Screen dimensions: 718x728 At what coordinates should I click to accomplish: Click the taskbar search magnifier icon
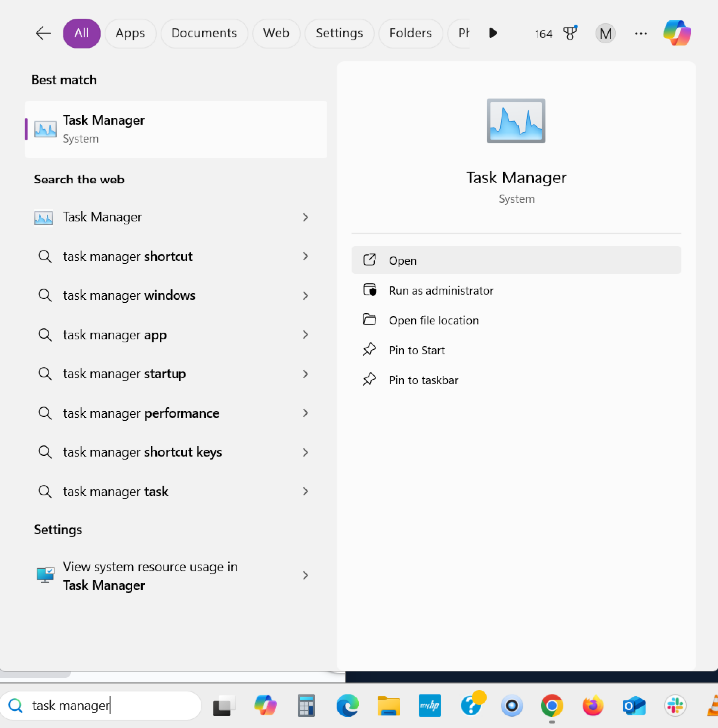15,706
